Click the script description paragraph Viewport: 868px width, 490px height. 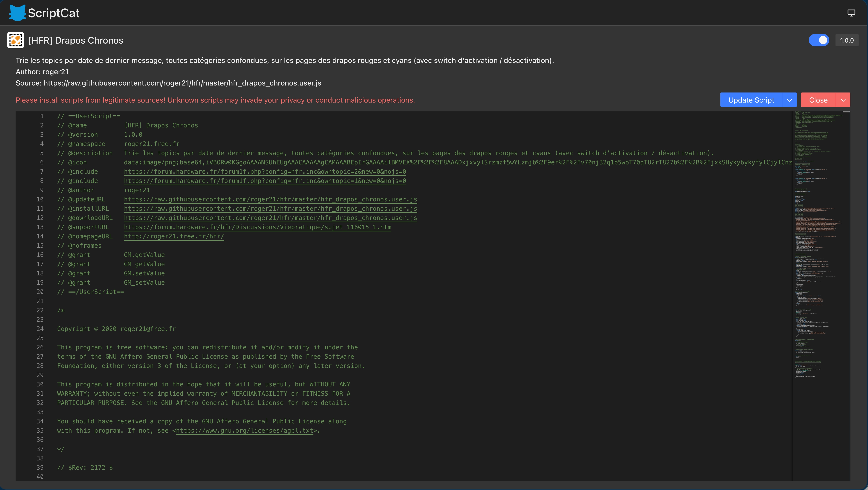coord(285,60)
